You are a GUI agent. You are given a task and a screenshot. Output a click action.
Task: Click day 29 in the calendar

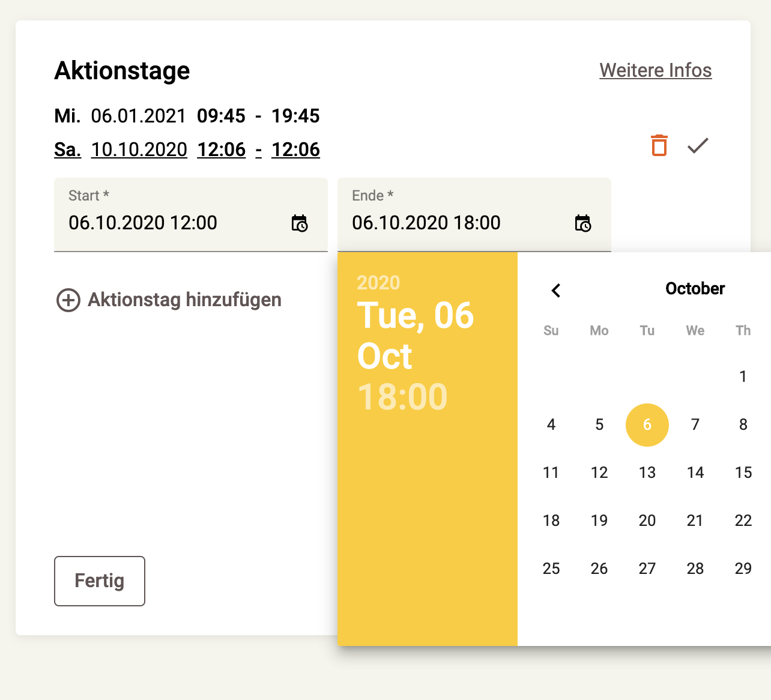click(x=743, y=569)
